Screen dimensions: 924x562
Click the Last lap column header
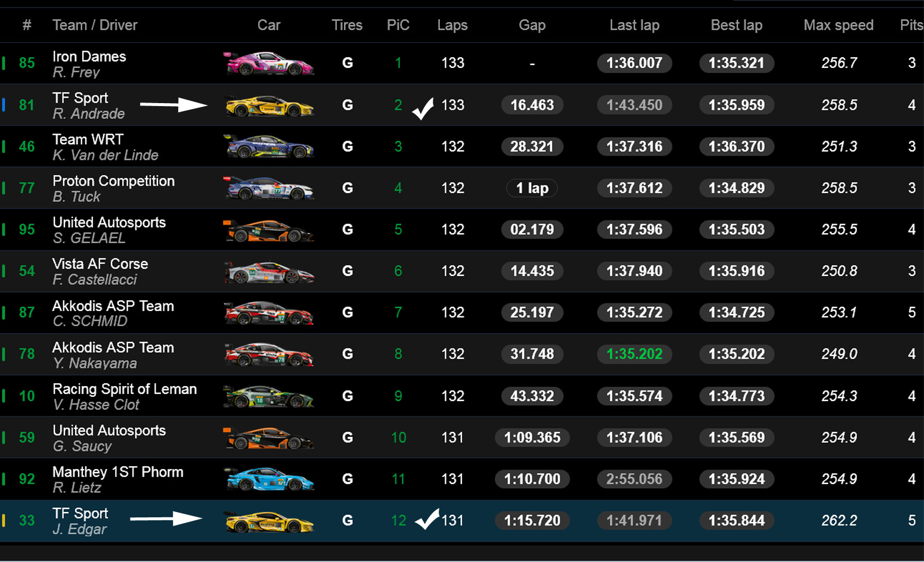[634, 25]
